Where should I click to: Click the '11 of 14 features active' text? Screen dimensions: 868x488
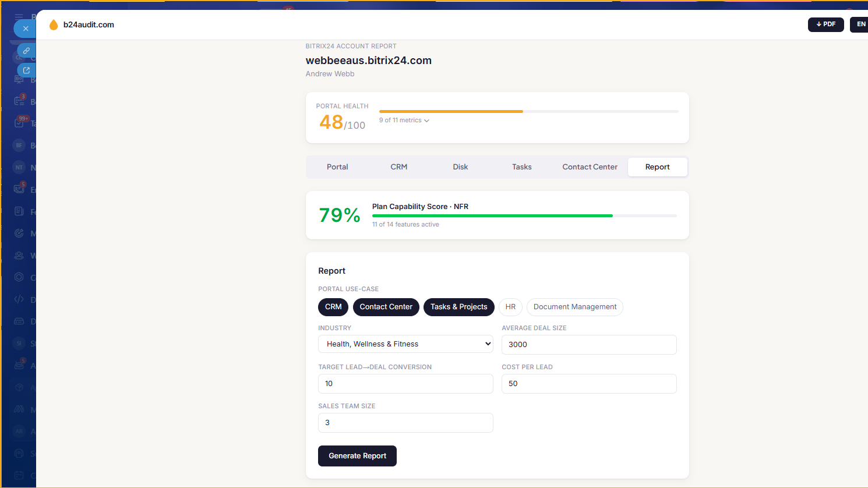(405, 225)
